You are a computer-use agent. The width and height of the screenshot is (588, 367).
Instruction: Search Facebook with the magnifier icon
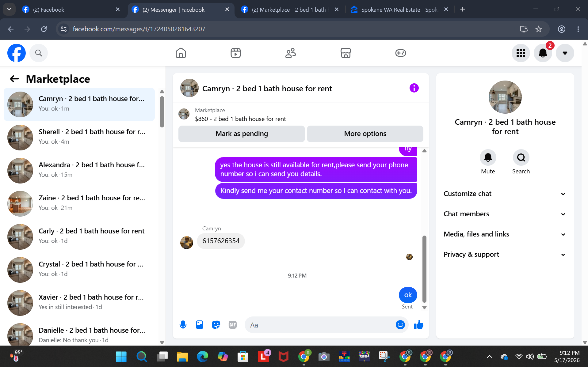point(39,53)
